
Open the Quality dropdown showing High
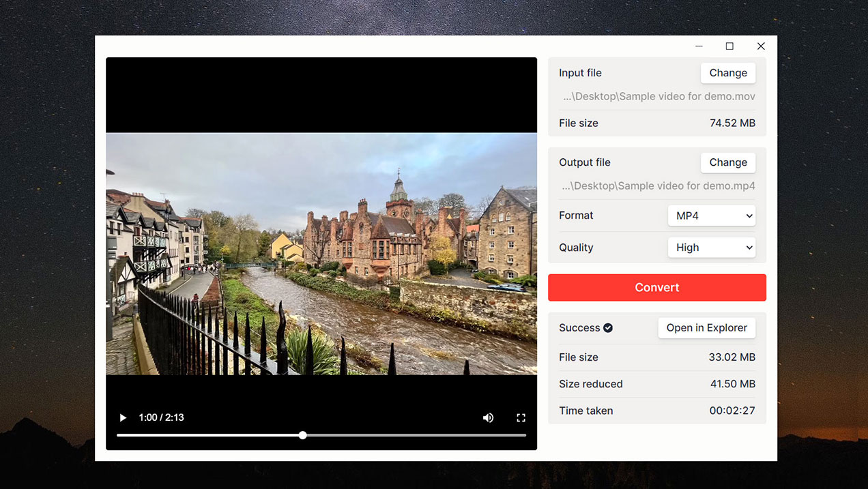click(712, 248)
